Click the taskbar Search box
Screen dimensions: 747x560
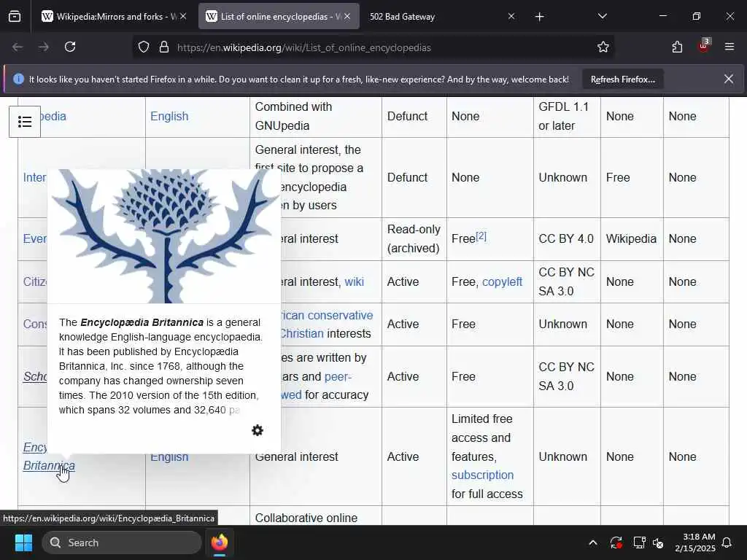tap(122, 542)
